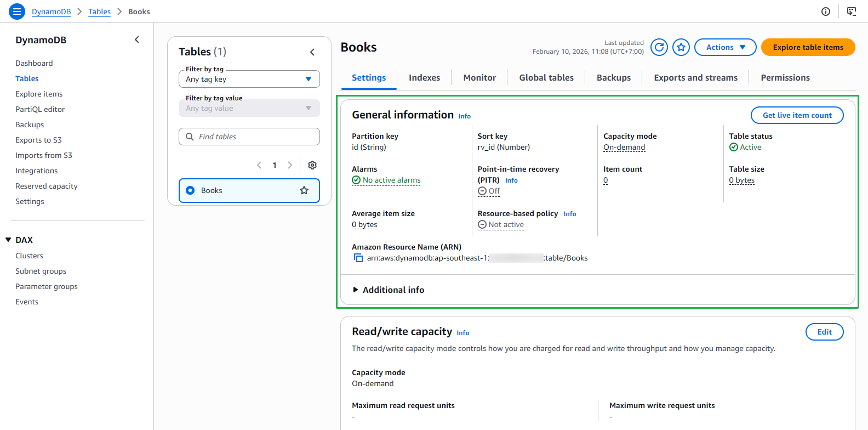The image size is (868, 430).
Task: Open Exports to S3 page
Action: click(x=38, y=140)
